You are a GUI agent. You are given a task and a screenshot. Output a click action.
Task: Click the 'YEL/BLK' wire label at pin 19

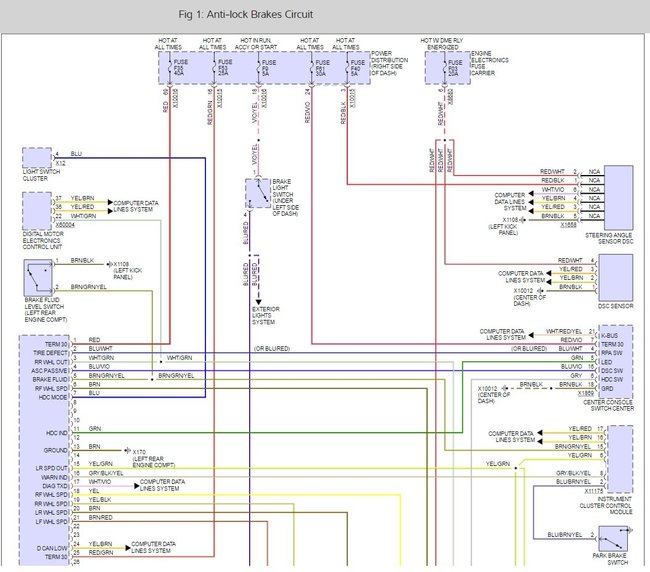(x=99, y=499)
